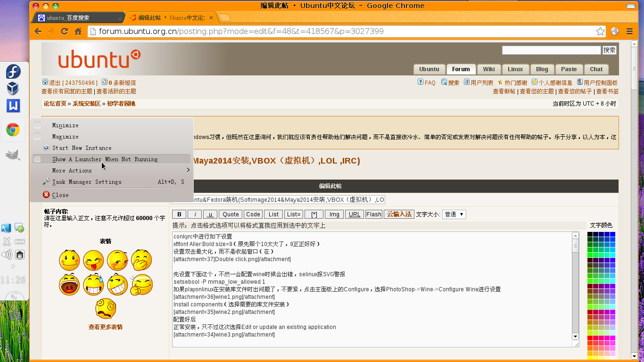Open the volume speaker tray icon
The width and height of the screenshot is (644, 362).
click(7, 255)
